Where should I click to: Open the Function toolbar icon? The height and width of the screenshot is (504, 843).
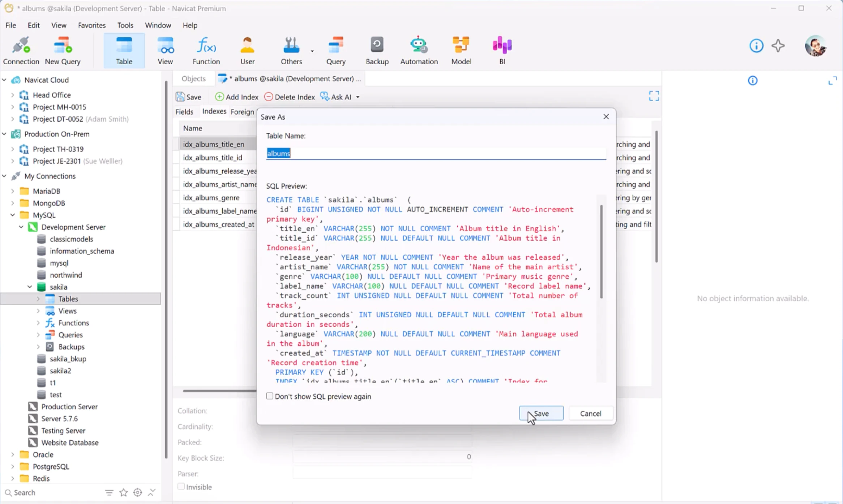coord(206,51)
